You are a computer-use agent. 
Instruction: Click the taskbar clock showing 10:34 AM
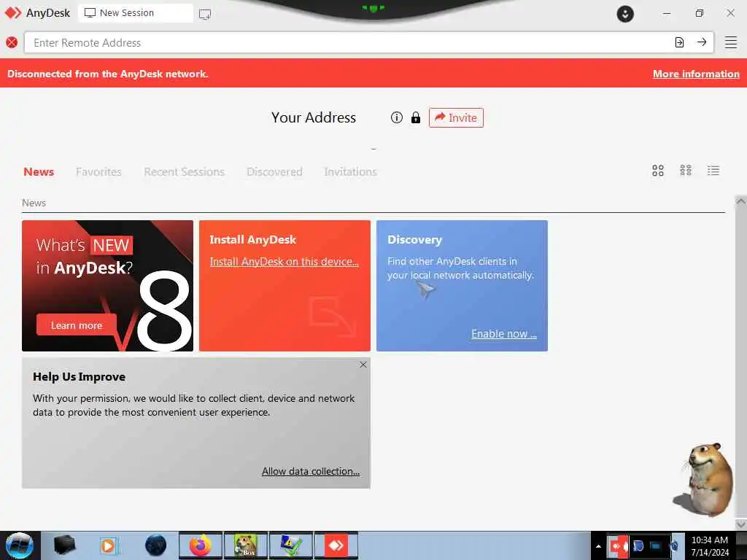point(710,546)
